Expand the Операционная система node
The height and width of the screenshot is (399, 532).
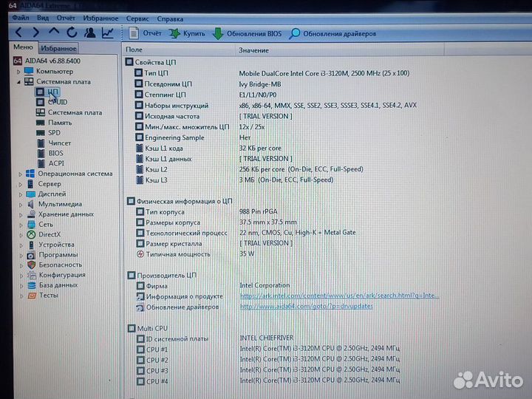(20, 174)
